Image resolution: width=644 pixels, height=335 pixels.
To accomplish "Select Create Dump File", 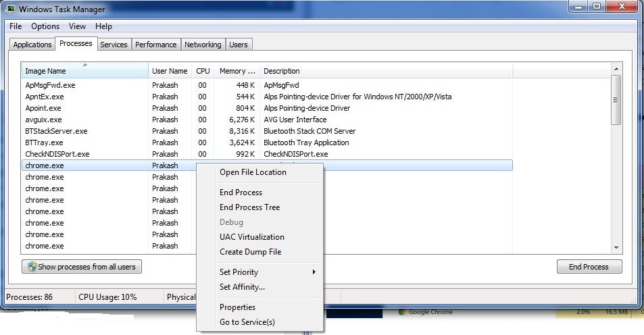I will [x=260, y=252].
